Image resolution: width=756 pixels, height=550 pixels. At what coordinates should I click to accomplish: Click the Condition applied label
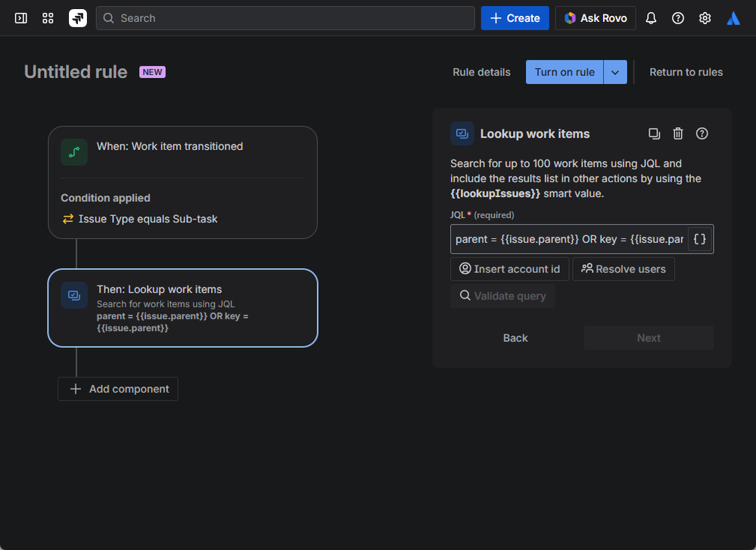click(106, 198)
